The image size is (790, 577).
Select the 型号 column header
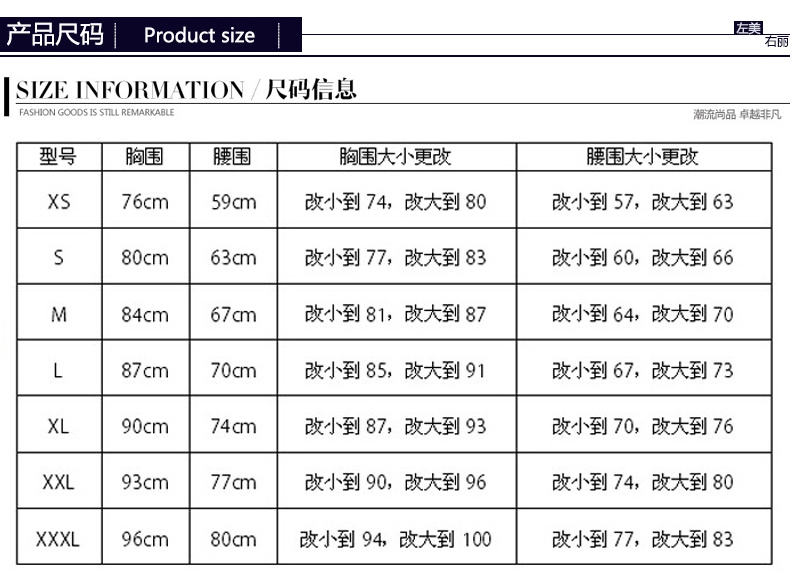58,157
